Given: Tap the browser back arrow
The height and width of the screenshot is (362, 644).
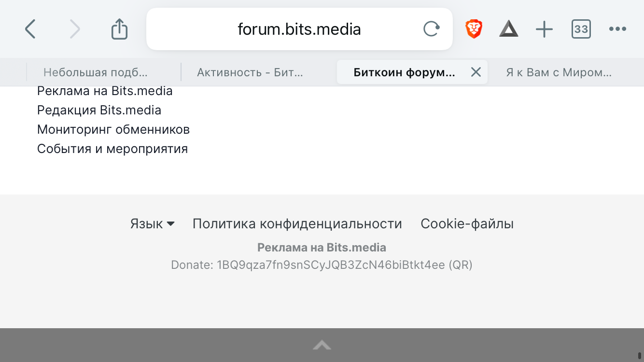Looking at the screenshot, I should [x=30, y=29].
